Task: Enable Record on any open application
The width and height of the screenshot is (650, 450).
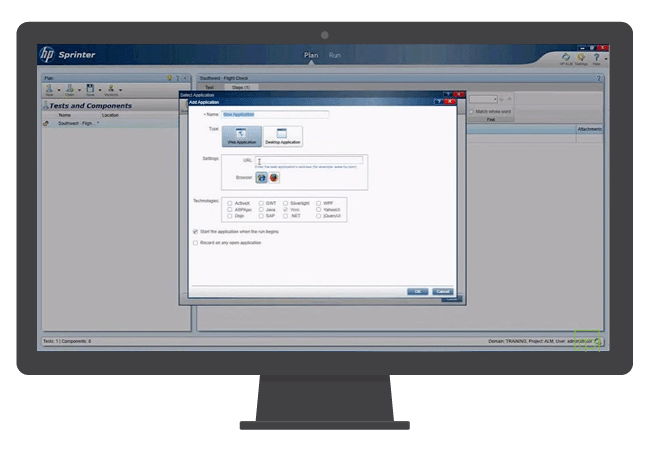Action: pyautogui.click(x=195, y=243)
